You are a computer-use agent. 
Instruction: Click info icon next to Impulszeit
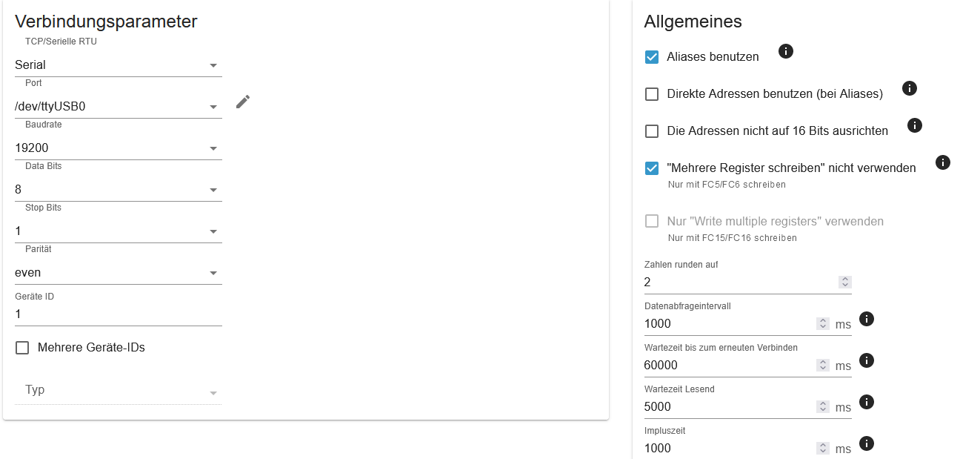coord(866,443)
